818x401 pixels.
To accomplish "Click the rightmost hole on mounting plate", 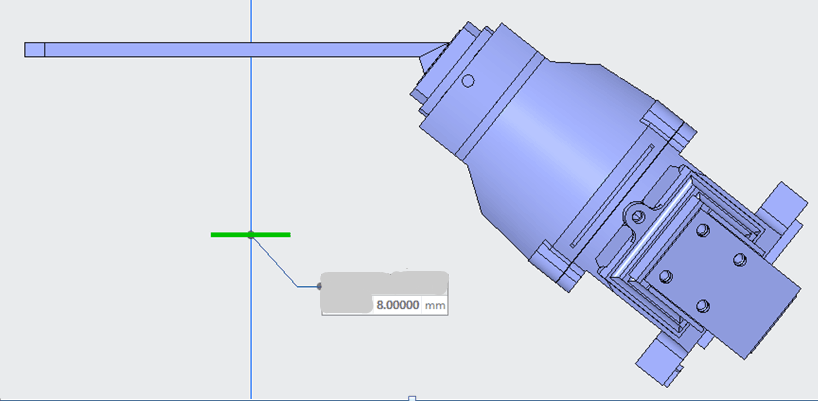I will point(739,260).
